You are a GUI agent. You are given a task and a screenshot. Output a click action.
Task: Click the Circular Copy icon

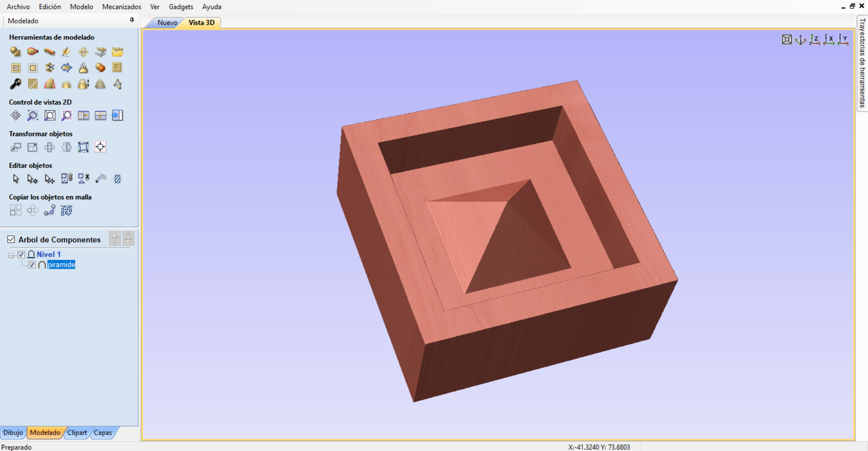pos(33,210)
